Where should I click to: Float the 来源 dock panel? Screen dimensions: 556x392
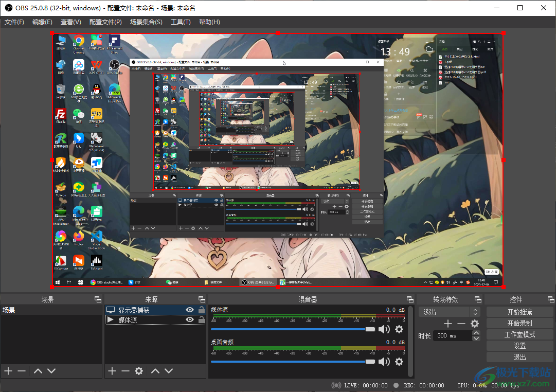202,299
